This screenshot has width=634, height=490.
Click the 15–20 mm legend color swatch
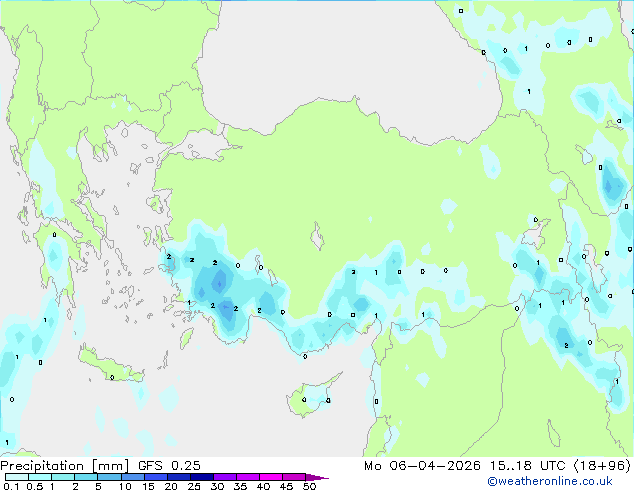click(155, 477)
